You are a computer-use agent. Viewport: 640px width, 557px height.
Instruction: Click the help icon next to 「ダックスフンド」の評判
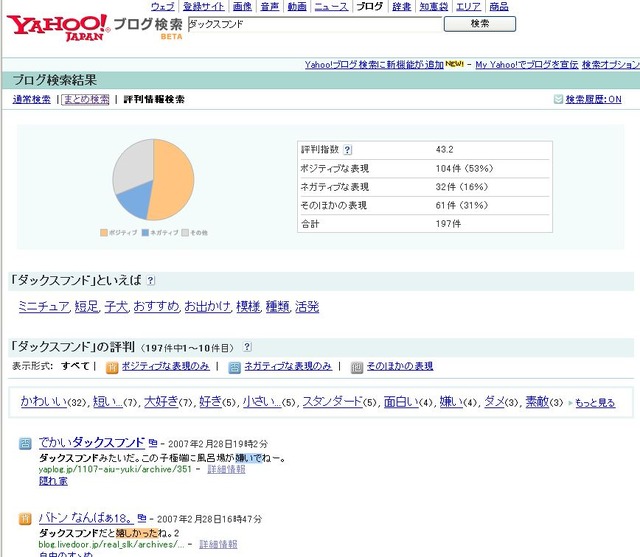247,347
